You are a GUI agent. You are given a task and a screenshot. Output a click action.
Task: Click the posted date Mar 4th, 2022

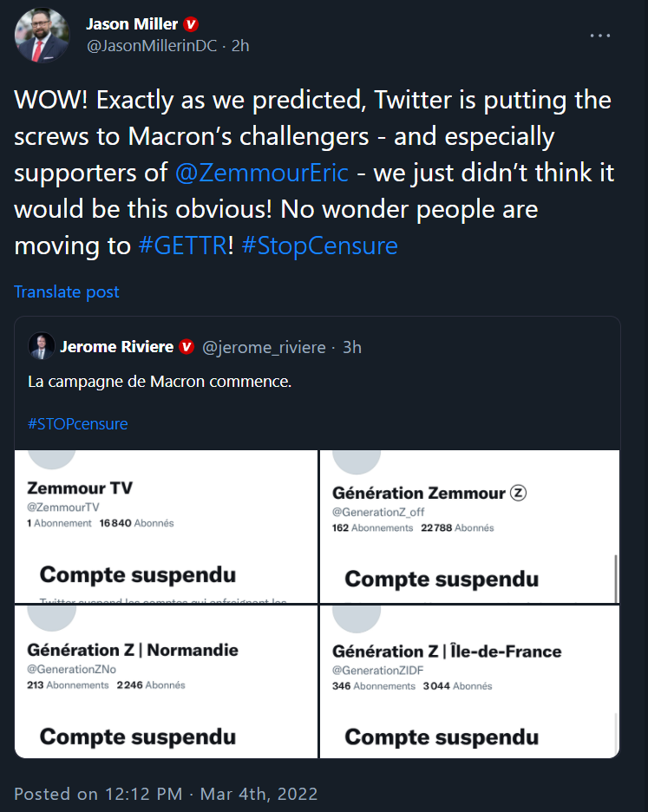[x=259, y=794]
